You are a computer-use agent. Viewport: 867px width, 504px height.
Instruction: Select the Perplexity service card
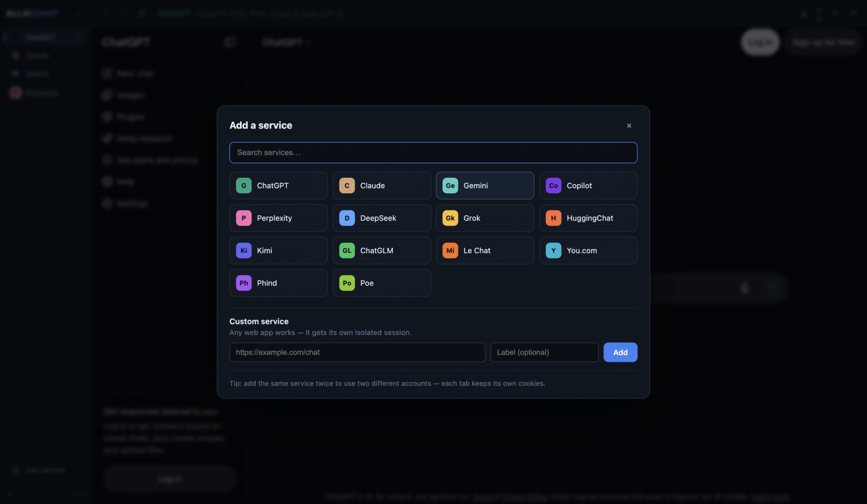coord(278,218)
